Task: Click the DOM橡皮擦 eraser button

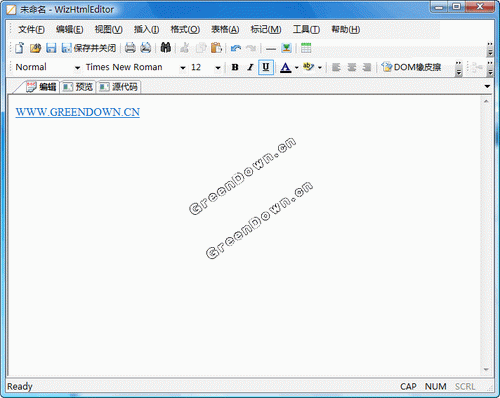Action: pyautogui.click(x=412, y=67)
